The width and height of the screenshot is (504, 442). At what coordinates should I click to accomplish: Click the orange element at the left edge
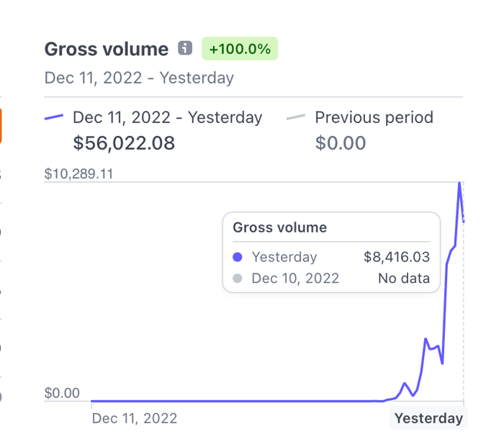[1, 126]
